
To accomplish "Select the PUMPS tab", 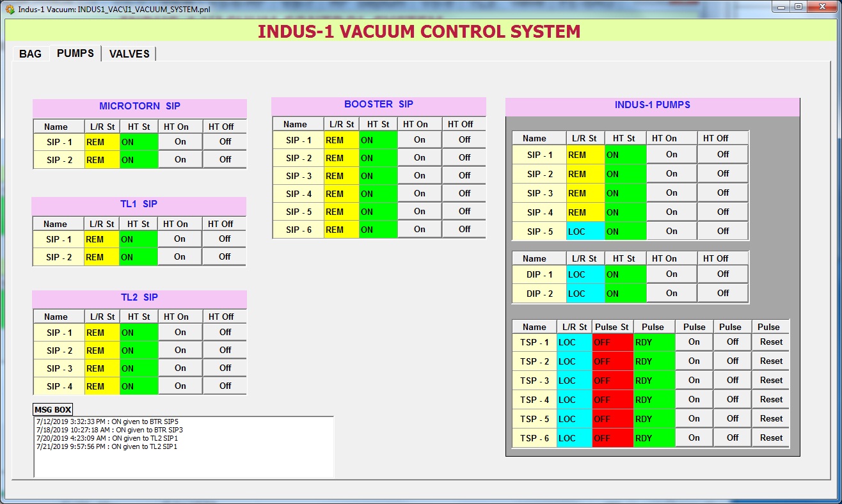I will coord(75,54).
